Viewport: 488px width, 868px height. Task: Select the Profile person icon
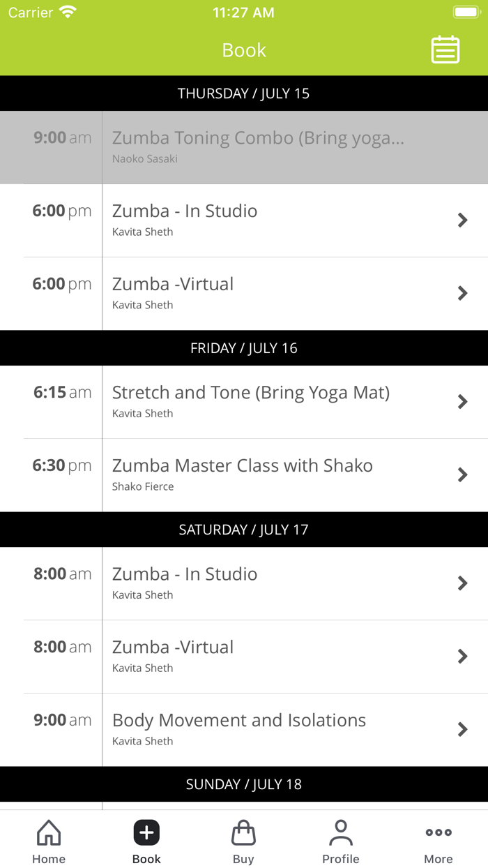(x=341, y=830)
